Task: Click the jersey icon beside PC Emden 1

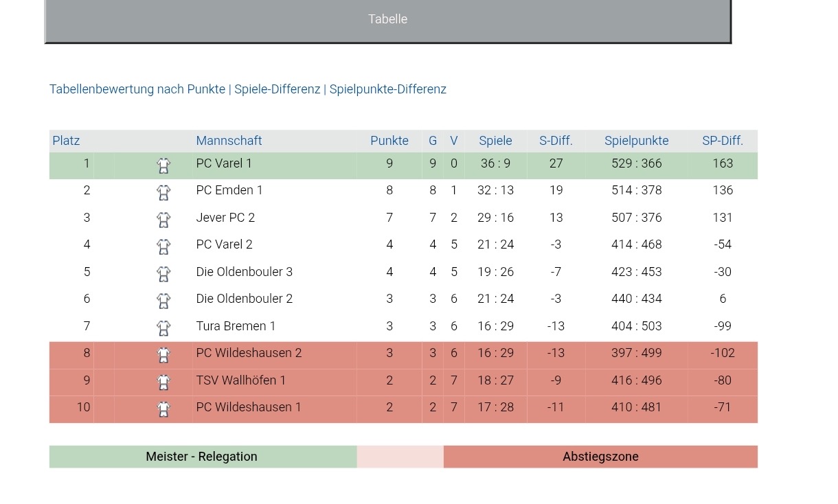Action: [x=163, y=192]
